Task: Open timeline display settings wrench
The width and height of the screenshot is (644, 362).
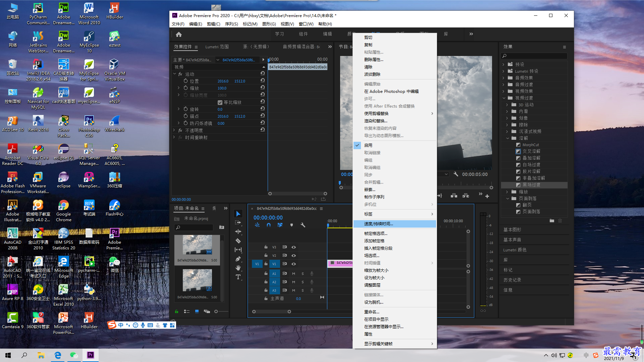Action: [x=303, y=225]
